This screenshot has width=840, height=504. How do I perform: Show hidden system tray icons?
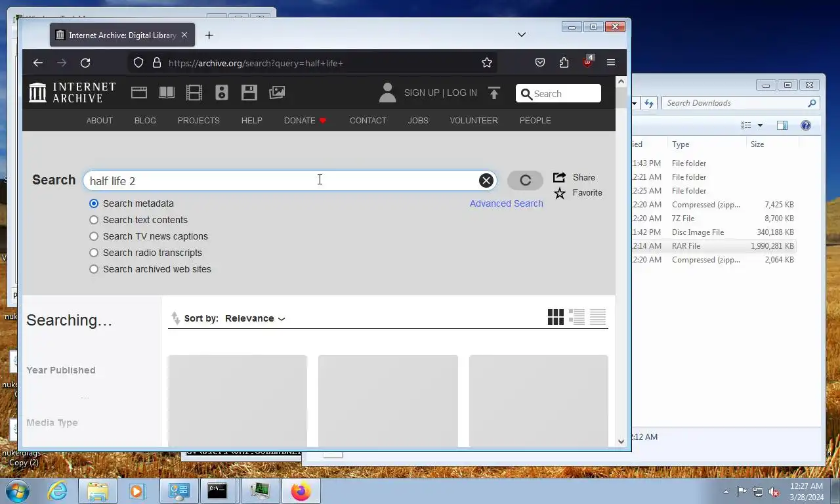click(x=726, y=492)
